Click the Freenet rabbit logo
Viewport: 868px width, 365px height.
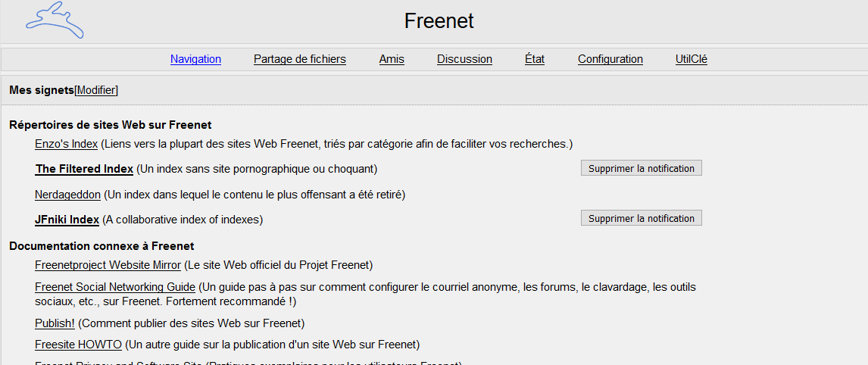[55, 20]
